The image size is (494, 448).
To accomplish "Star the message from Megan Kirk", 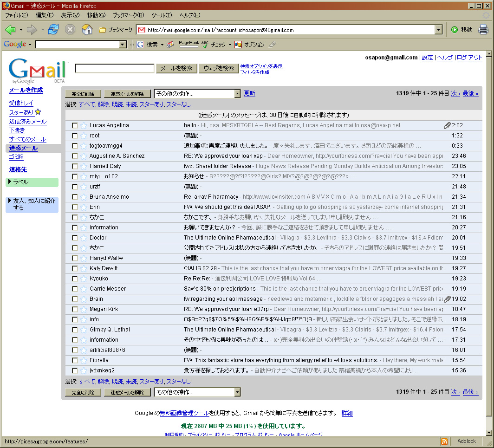I will [x=84, y=309].
